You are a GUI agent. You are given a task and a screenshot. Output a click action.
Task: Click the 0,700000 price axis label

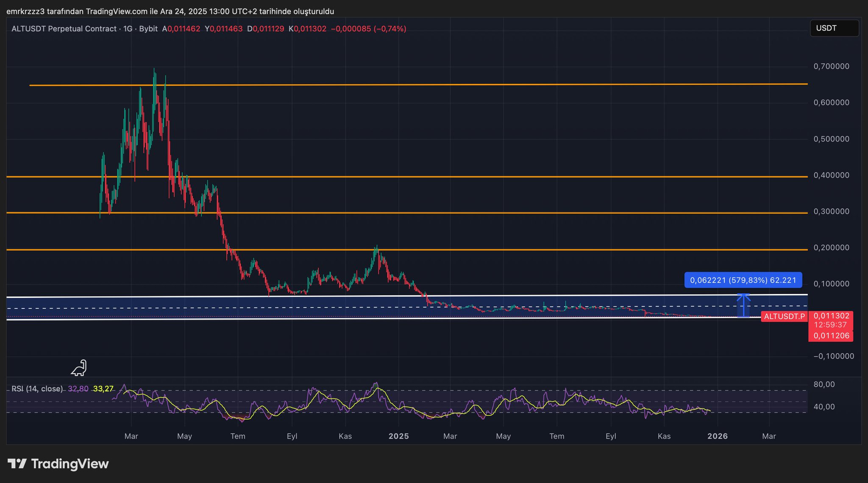coord(831,67)
